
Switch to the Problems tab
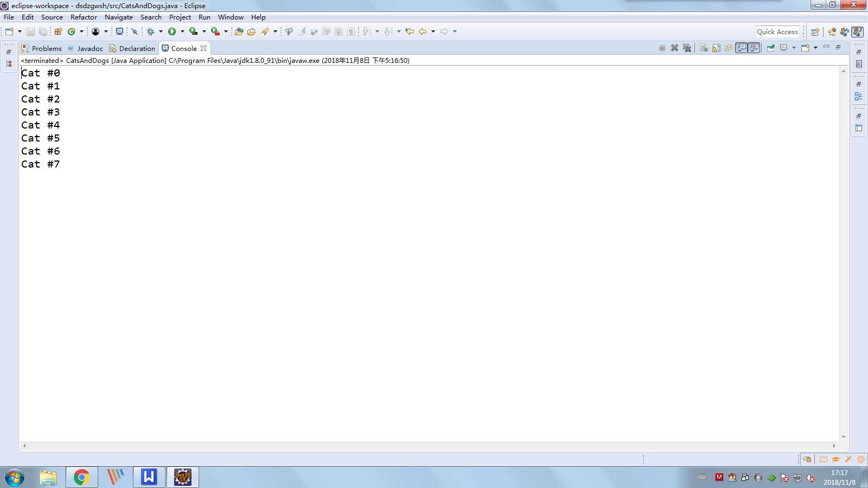click(x=42, y=48)
